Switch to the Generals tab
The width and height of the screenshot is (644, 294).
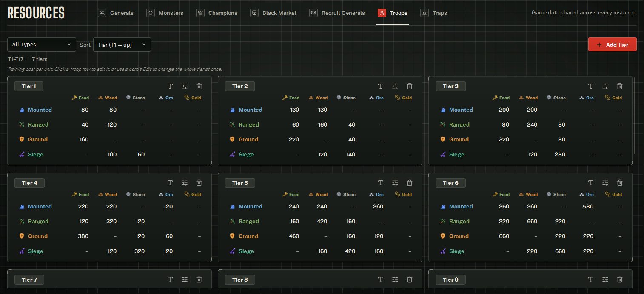(116, 13)
